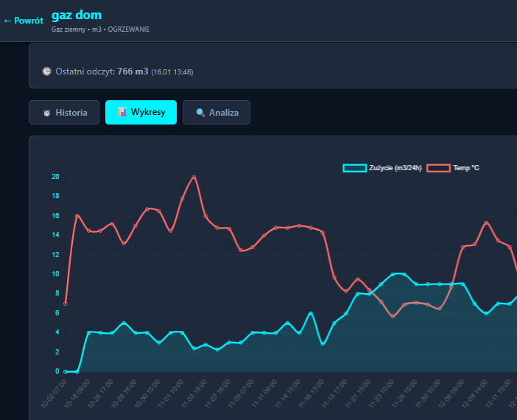Click the red Temp °C legend color box
Image resolution: width=517 pixels, height=420 pixels.
tap(438, 169)
